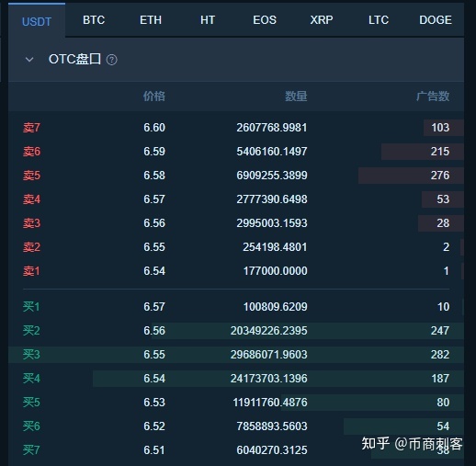Screen dimensions: 476x466
Task: Open the OTC盘口 help question-mark icon
Action: pyautogui.click(x=111, y=60)
